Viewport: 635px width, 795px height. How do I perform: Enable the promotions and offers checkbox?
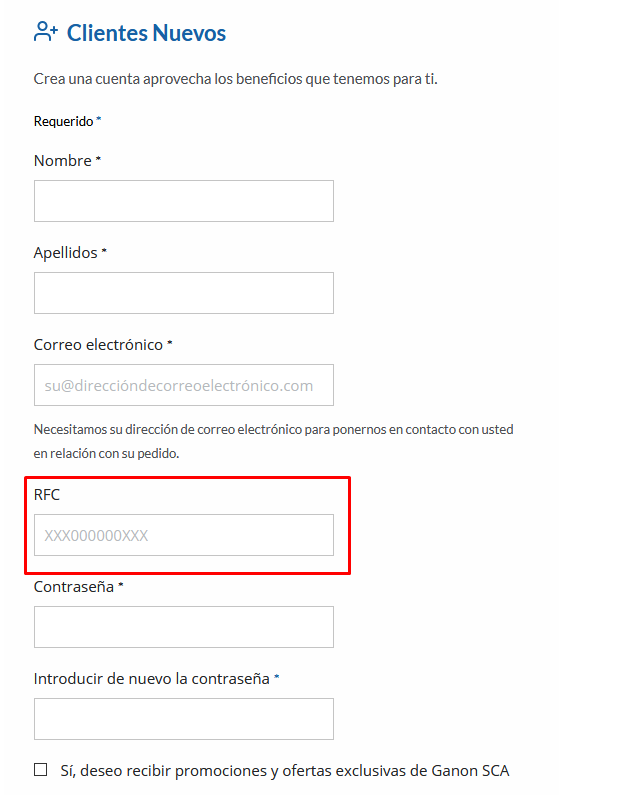(x=41, y=770)
